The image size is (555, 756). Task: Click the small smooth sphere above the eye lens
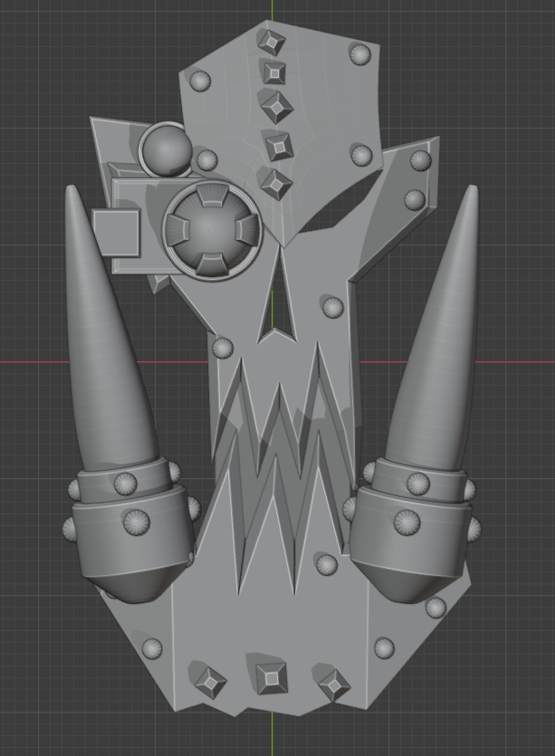coord(167,149)
